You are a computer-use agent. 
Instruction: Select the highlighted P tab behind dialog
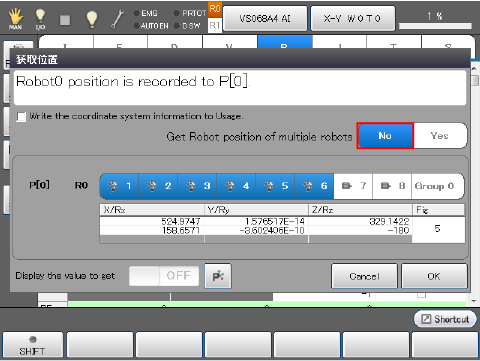[x=285, y=42]
